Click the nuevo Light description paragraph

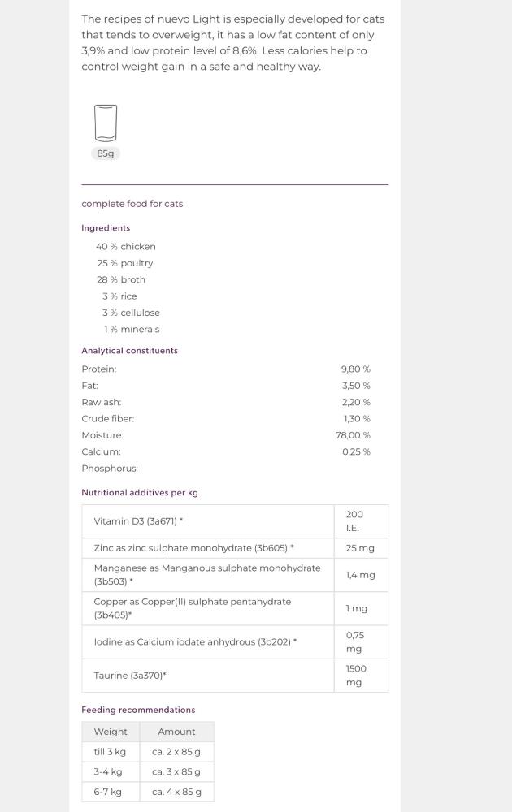(x=233, y=43)
